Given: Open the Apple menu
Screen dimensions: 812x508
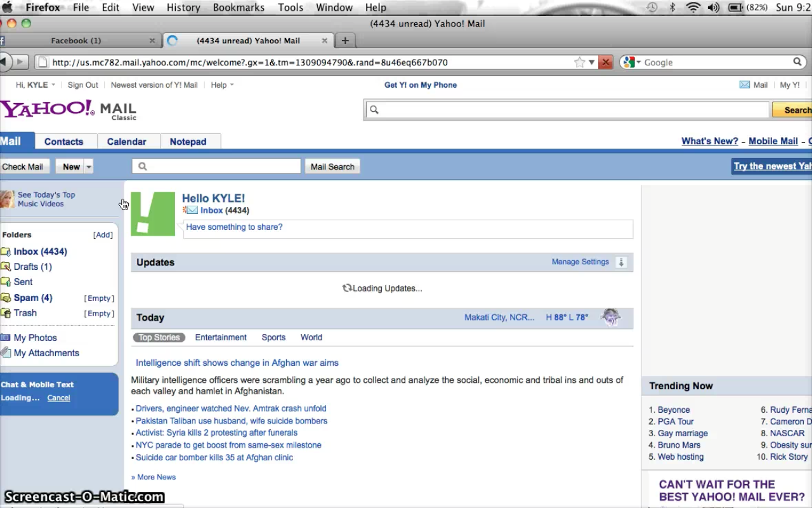Looking at the screenshot, I should tap(8, 8).
